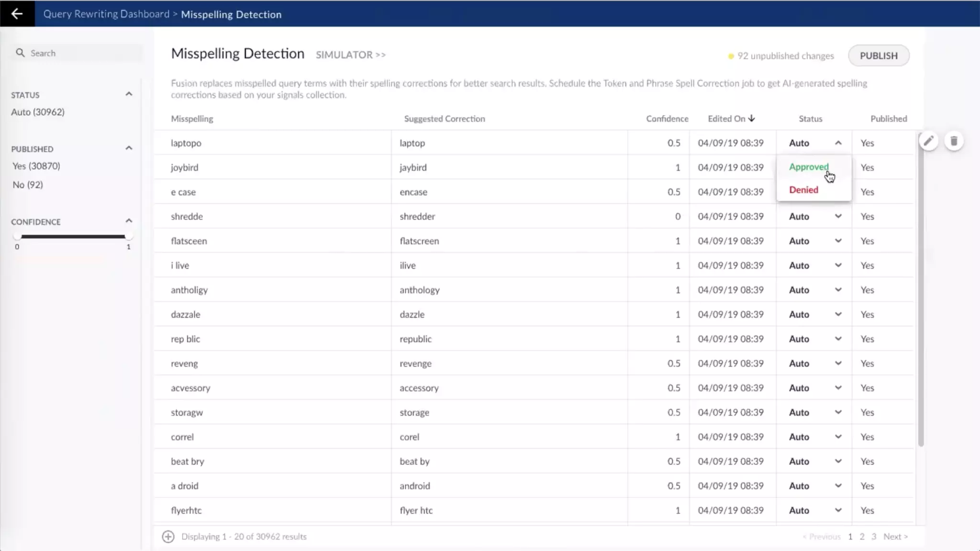Image resolution: width=980 pixels, height=551 pixels.
Task: Click the back arrow icon
Action: 17,13
